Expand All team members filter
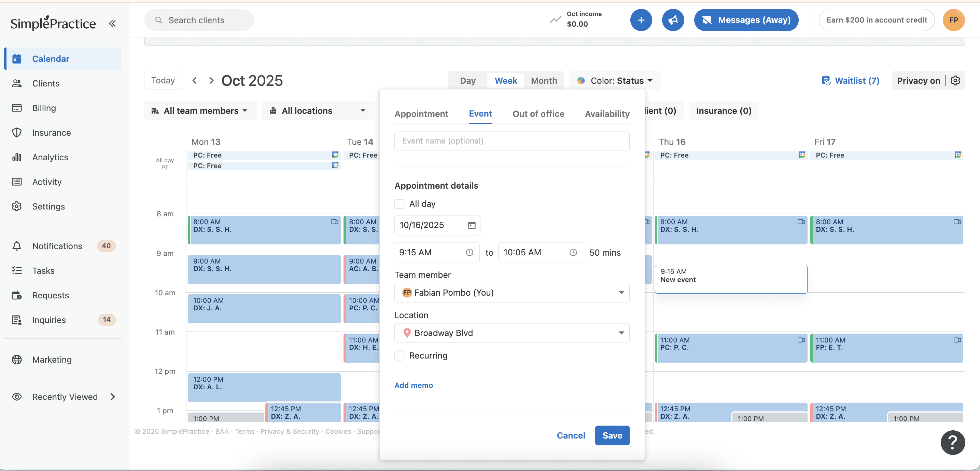The width and height of the screenshot is (980, 471). pyautogui.click(x=200, y=111)
